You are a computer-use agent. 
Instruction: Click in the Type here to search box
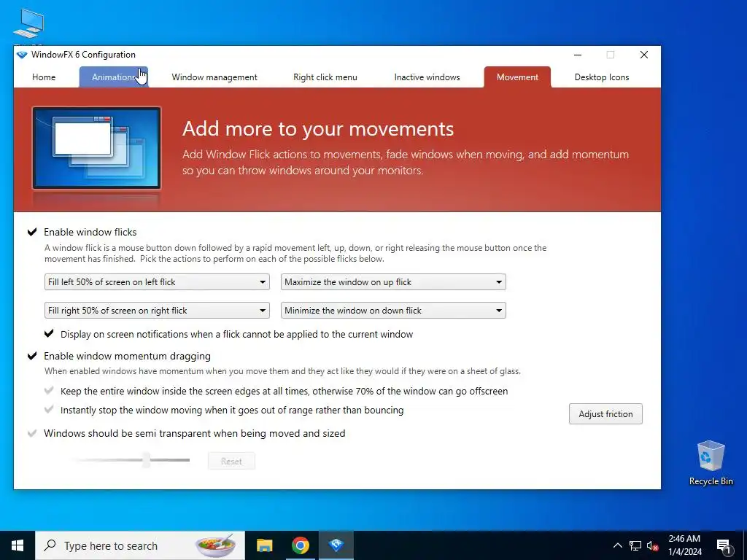coord(140,545)
